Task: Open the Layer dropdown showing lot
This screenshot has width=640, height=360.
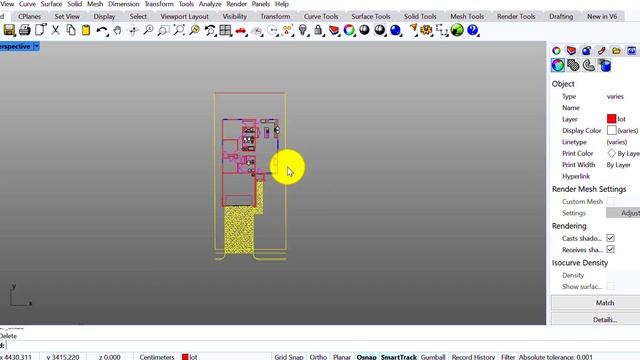Action: [622, 119]
